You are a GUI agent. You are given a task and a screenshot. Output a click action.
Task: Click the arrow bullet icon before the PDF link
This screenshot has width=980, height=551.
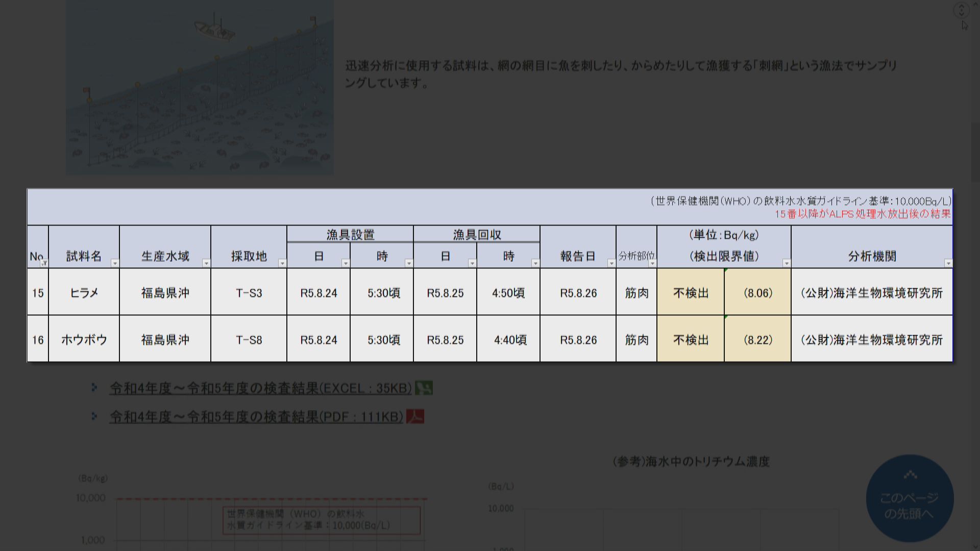tap(95, 417)
